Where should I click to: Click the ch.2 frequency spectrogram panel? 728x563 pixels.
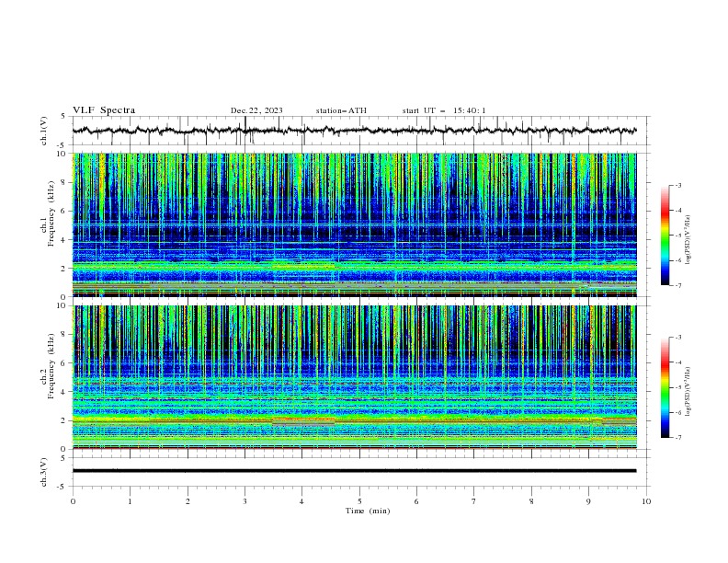pos(354,377)
